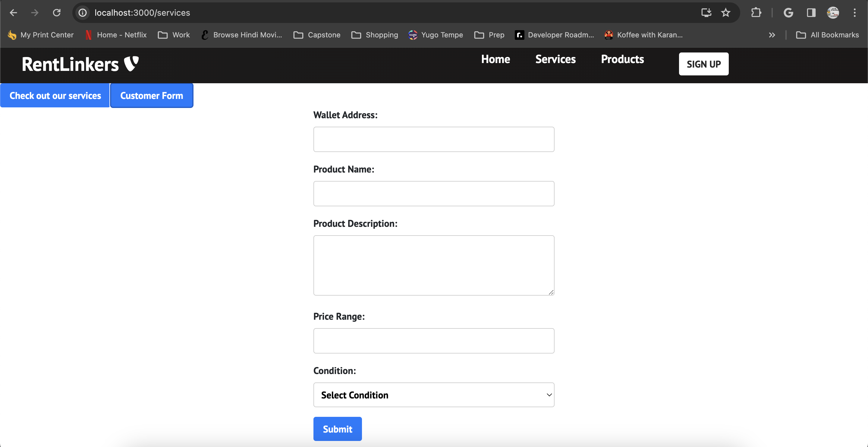This screenshot has height=447, width=868.
Task: Bookmark this page with star icon
Action: tap(725, 13)
